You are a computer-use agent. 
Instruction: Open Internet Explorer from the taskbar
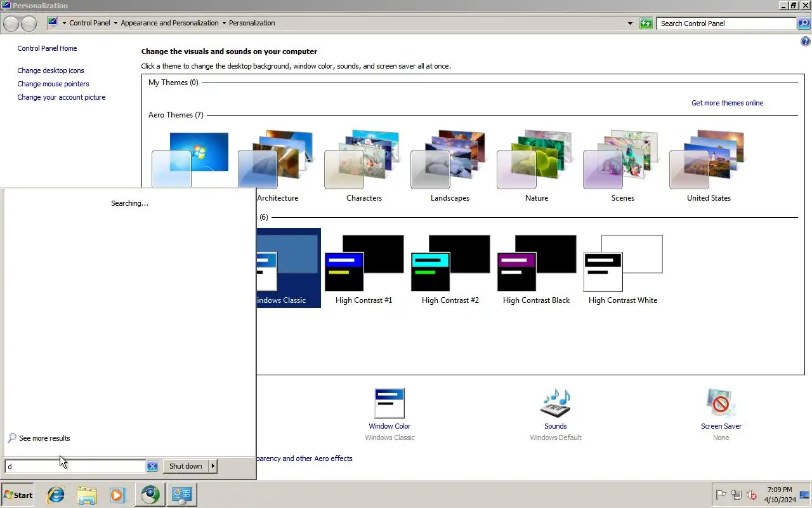pos(56,495)
